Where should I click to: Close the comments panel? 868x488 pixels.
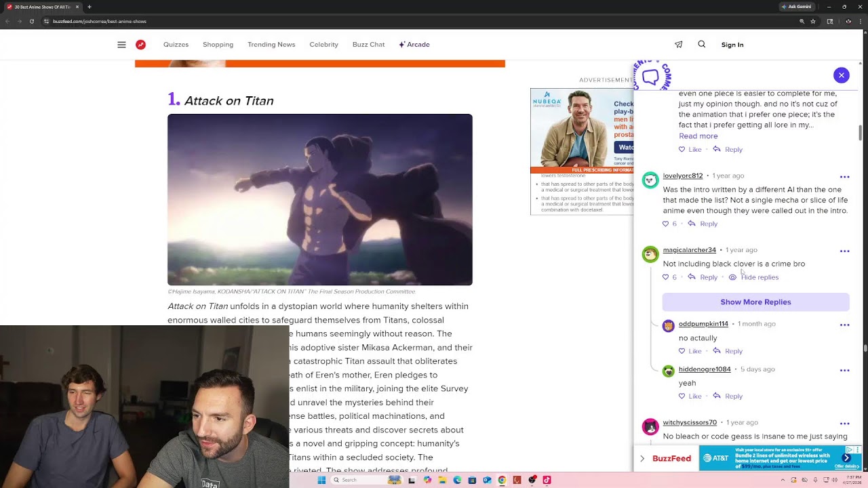841,75
